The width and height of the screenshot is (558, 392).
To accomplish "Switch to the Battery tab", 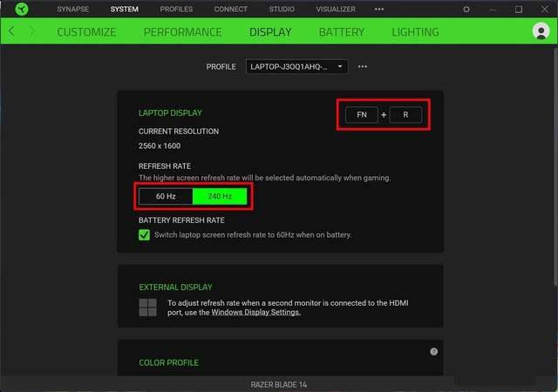I will 341,32.
